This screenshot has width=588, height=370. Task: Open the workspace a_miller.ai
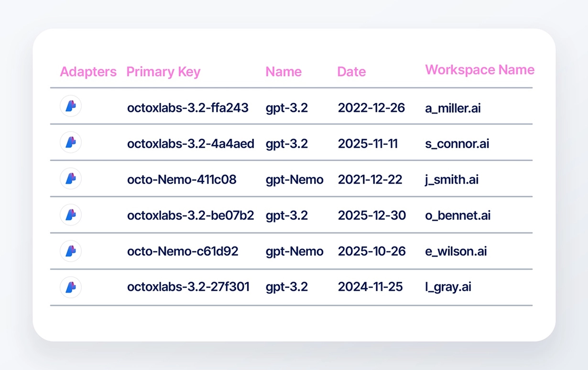[x=453, y=109]
